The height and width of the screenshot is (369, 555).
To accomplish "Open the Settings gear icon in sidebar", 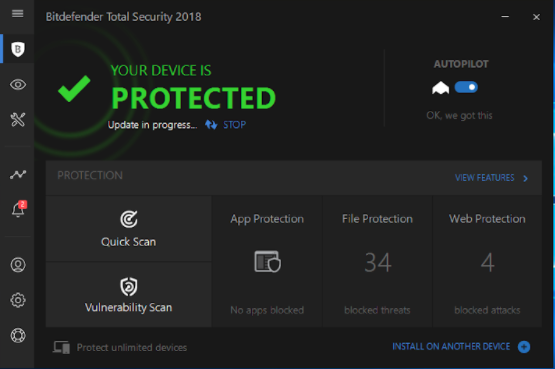I will [18, 300].
